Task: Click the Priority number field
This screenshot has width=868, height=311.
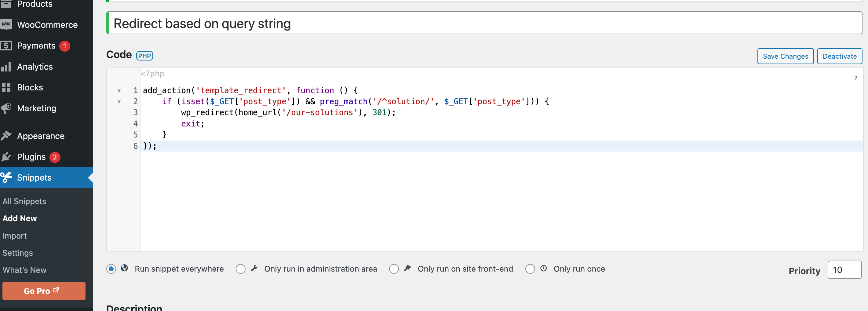Action: click(844, 269)
